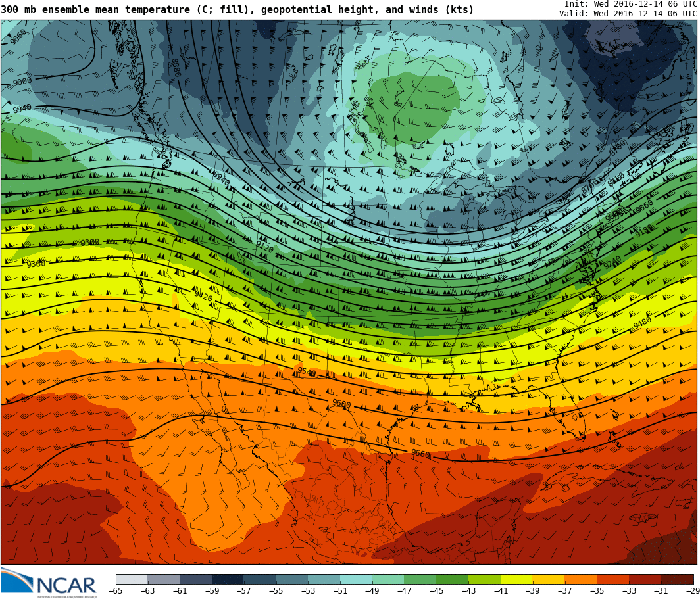Click the 9420 contour label
This screenshot has width=700, height=599.
[203, 295]
